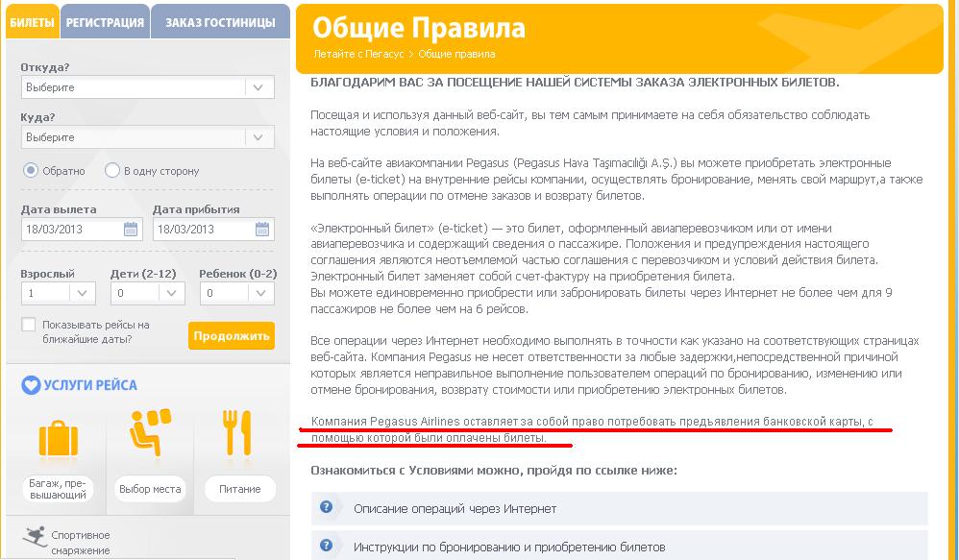Image resolution: width=959 pixels, height=560 pixels.
Task: Expand Описание операций через Интернет section
Action: 620,508
